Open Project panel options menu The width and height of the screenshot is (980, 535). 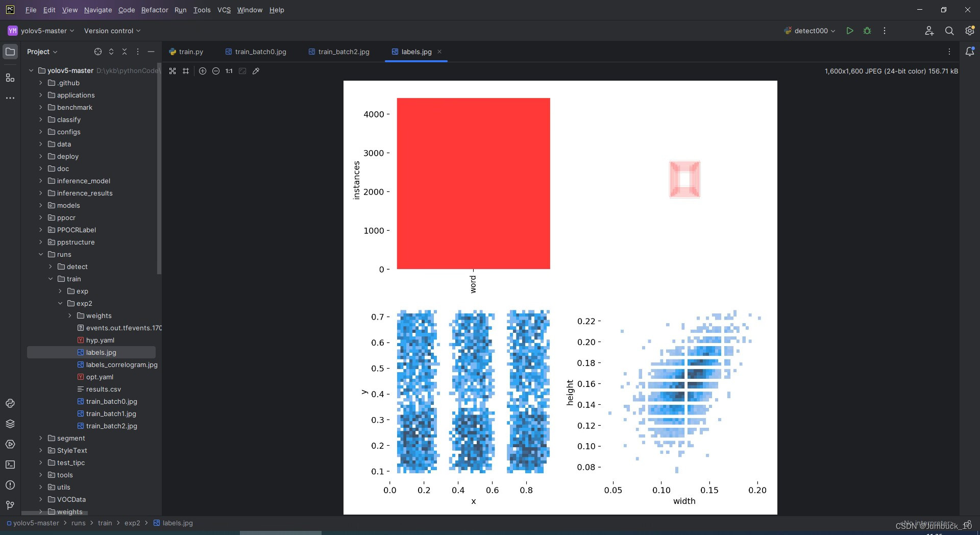point(138,52)
